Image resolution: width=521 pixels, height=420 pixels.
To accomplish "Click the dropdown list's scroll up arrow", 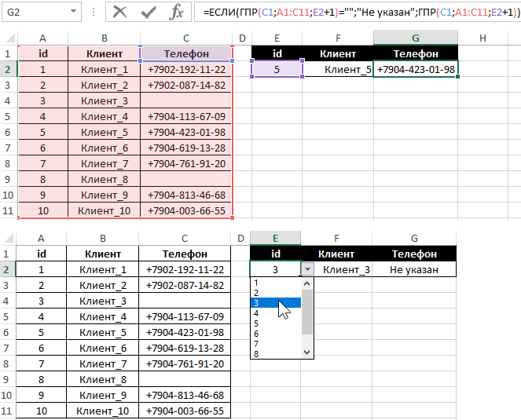I will tap(308, 283).
